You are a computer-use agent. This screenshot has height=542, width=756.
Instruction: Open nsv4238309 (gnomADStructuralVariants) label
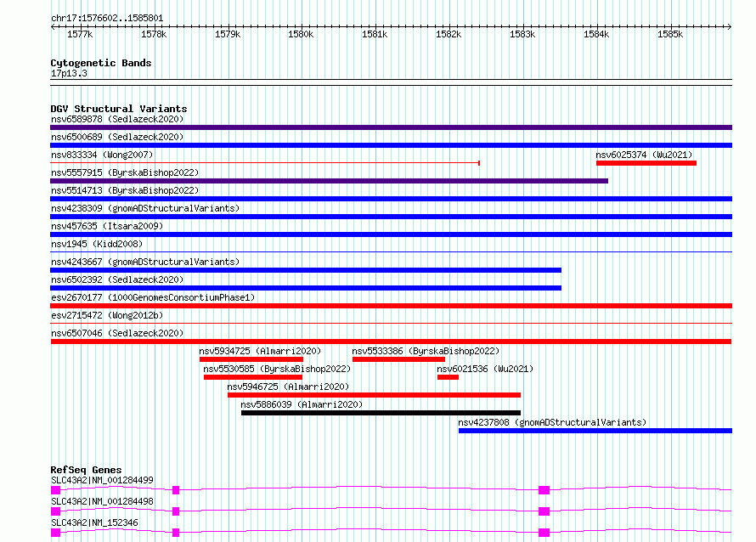[145, 208]
